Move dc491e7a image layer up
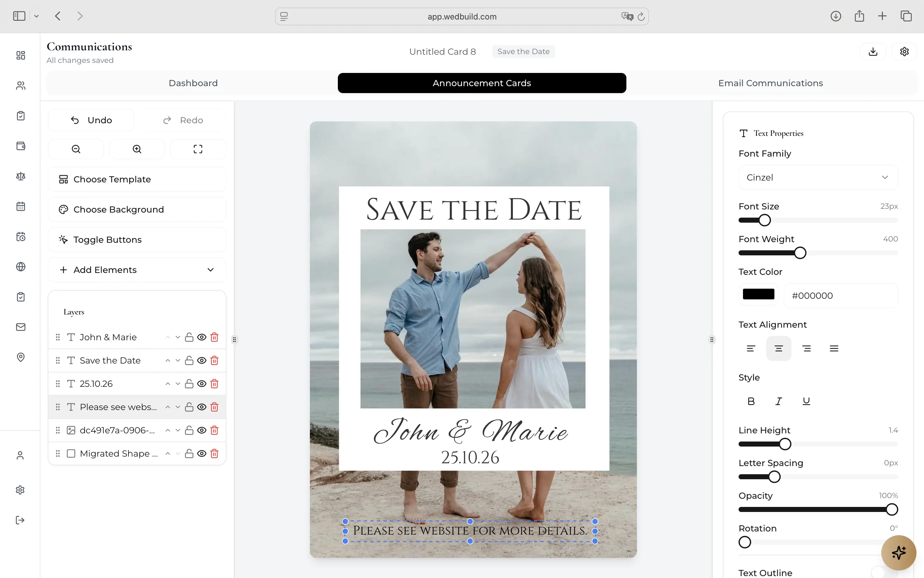The height and width of the screenshot is (578, 924). point(168,431)
